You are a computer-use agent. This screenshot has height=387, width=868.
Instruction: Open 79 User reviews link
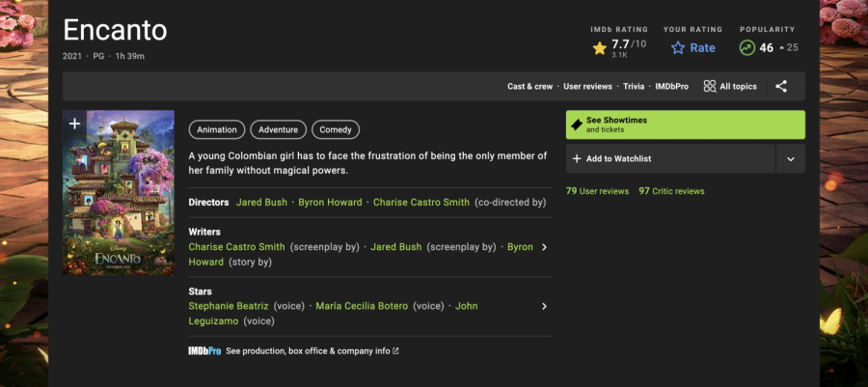[x=597, y=191]
